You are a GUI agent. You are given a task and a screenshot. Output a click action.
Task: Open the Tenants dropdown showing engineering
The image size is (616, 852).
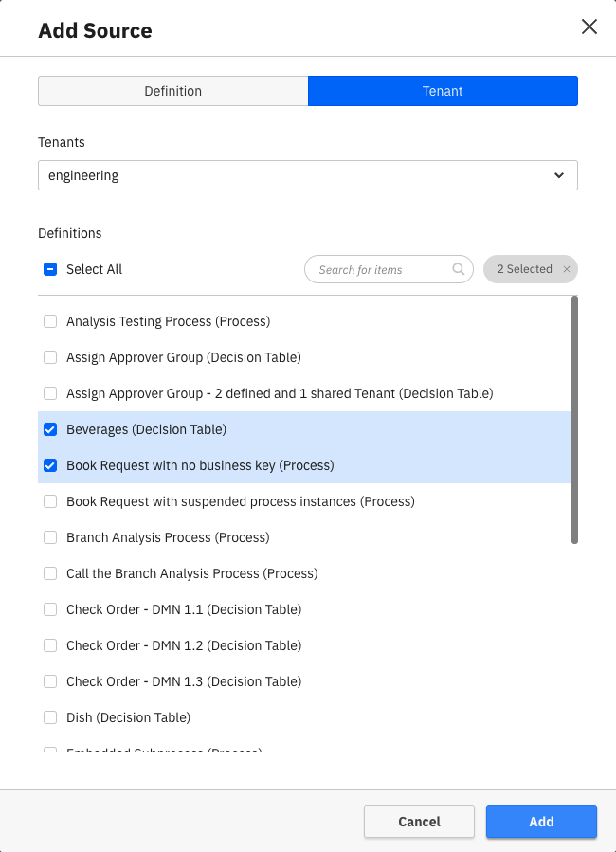tap(307, 175)
